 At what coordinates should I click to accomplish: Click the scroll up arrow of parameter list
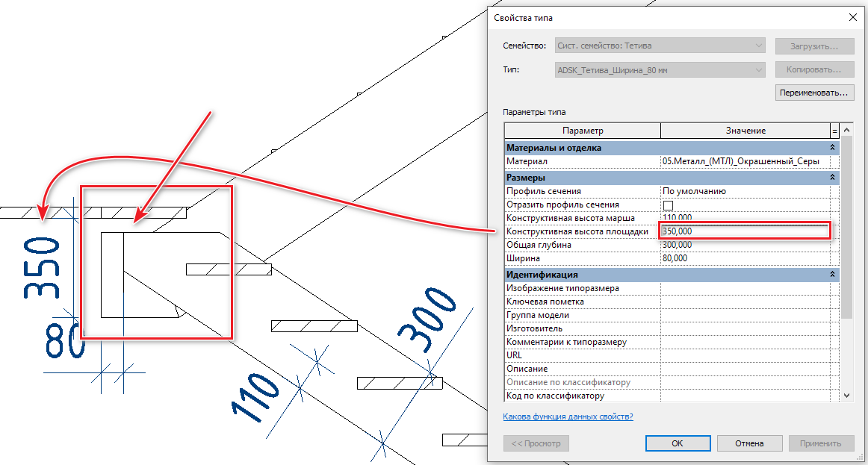tap(846, 131)
